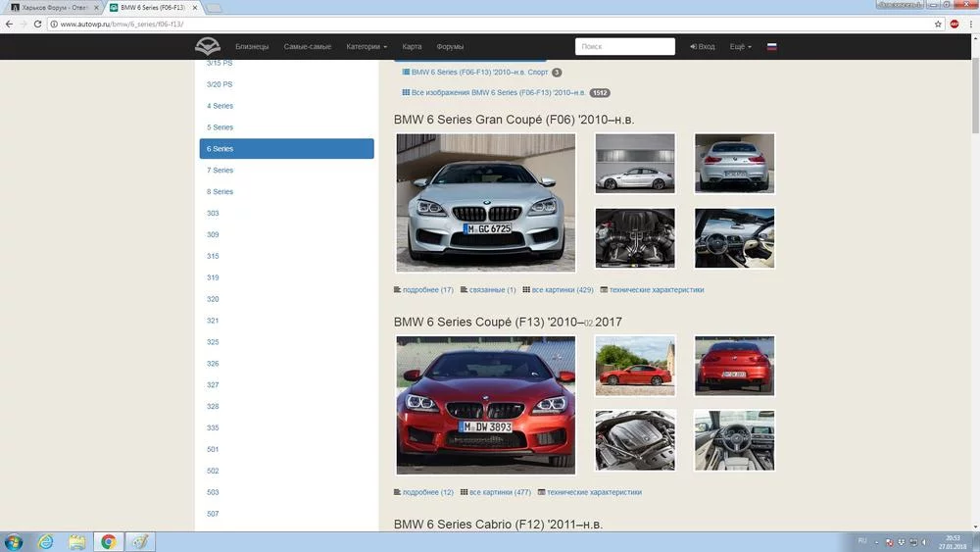The width and height of the screenshot is (980, 552).
Task: Select 7 Series in the sidebar list
Action: pos(220,171)
